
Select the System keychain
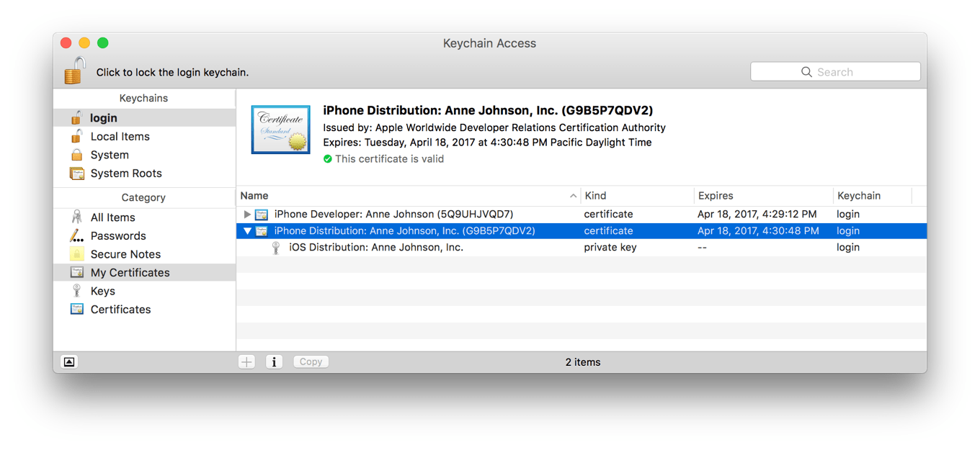click(110, 155)
